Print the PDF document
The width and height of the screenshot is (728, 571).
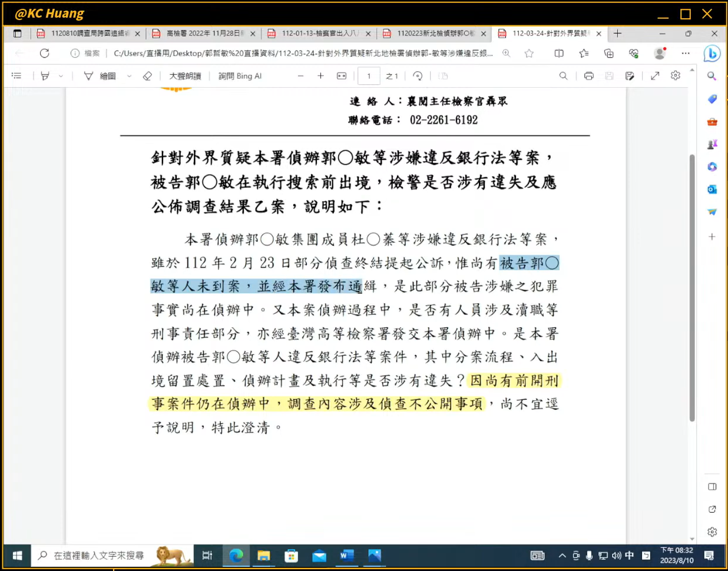tap(588, 76)
